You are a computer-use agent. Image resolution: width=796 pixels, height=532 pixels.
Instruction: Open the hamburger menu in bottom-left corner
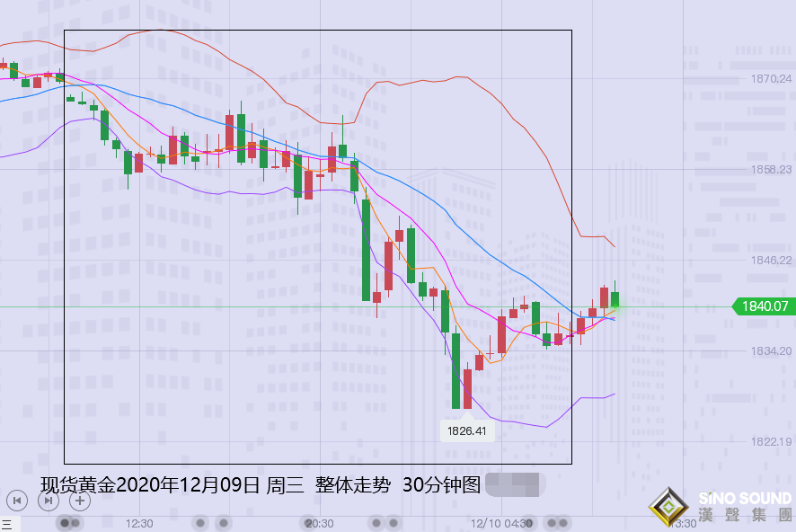pyautogui.click(x=7, y=523)
